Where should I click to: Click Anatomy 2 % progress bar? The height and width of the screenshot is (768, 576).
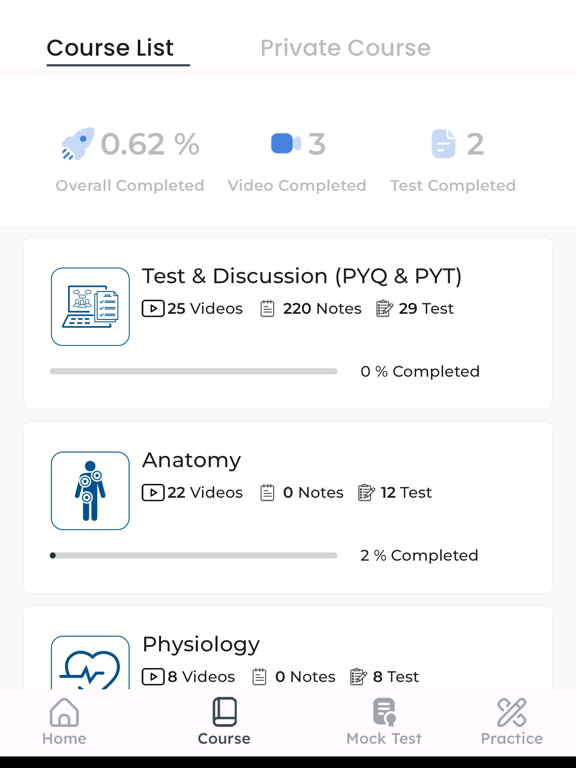(x=193, y=555)
